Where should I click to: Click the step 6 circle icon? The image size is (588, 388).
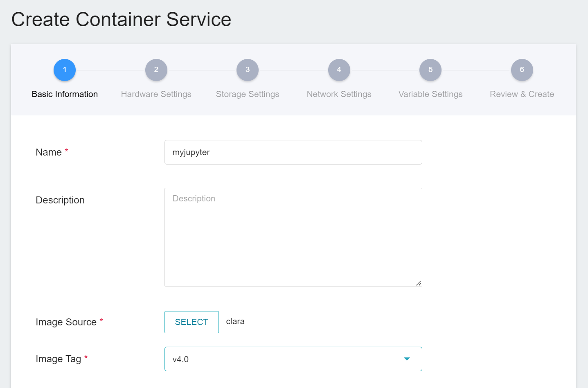coord(522,70)
